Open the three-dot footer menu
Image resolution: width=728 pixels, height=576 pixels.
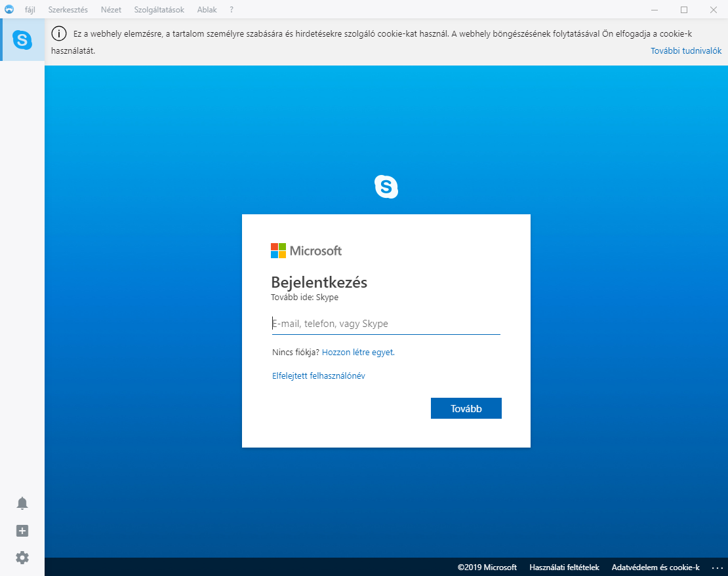(x=716, y=567)
